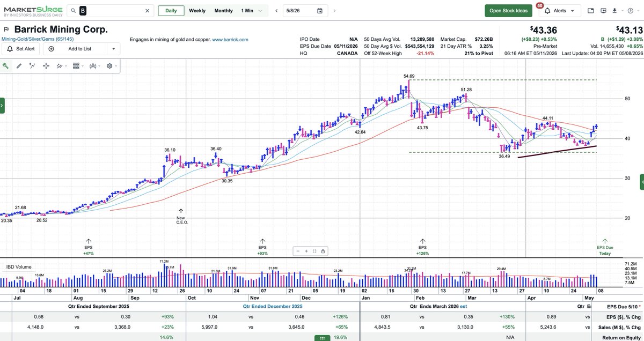Expand the intraday interval dropdown chevron
The image size is (644, 341).
coord(260,11)
